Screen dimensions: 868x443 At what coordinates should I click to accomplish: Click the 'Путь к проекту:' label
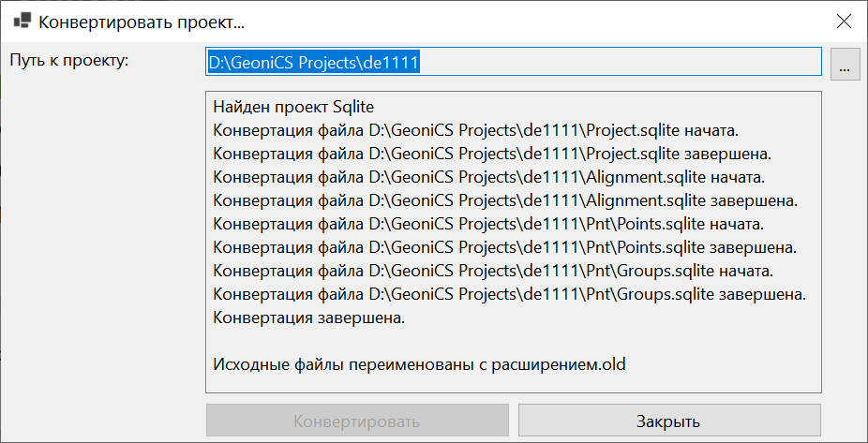(x=69, y=61)
